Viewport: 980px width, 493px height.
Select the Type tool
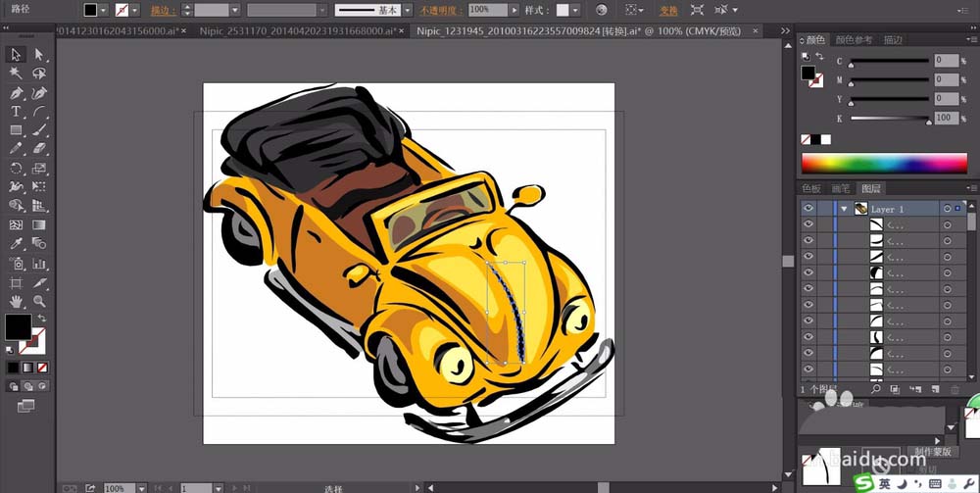17,112
